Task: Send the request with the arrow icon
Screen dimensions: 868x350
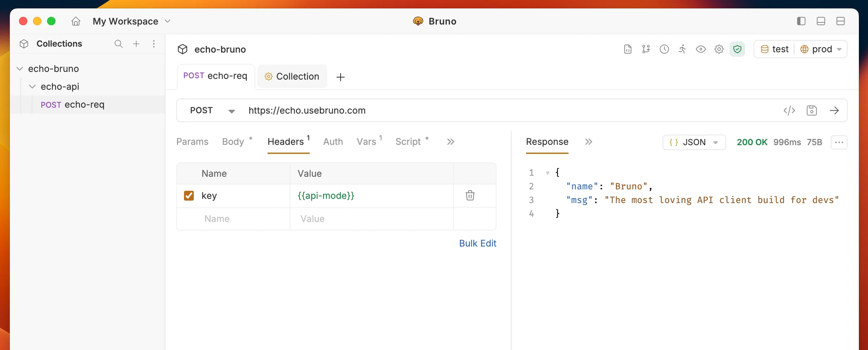Action: 834,110
